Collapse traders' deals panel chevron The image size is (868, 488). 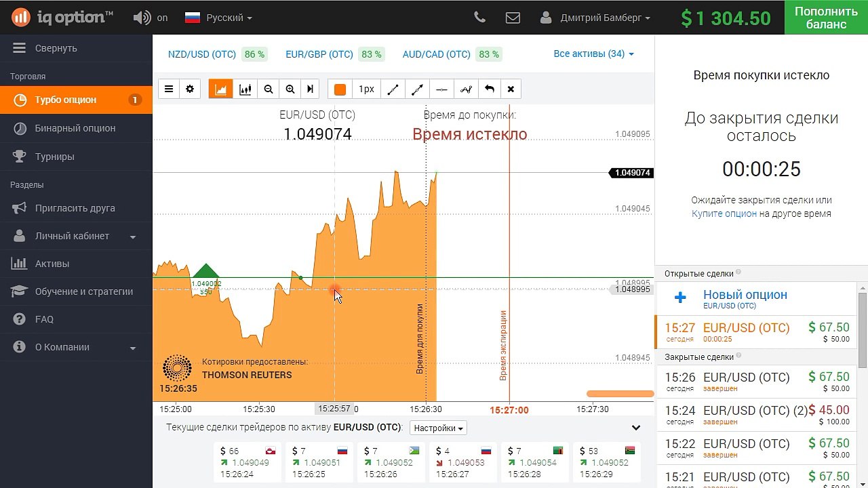coord(635,428)
